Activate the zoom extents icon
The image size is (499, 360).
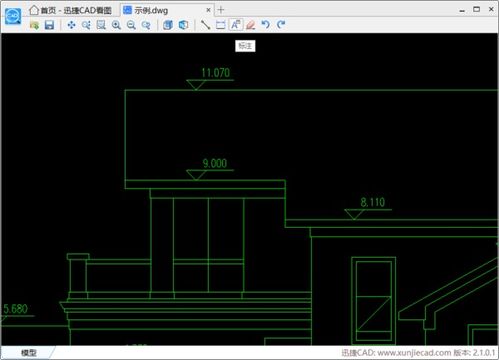pos(101,25)
